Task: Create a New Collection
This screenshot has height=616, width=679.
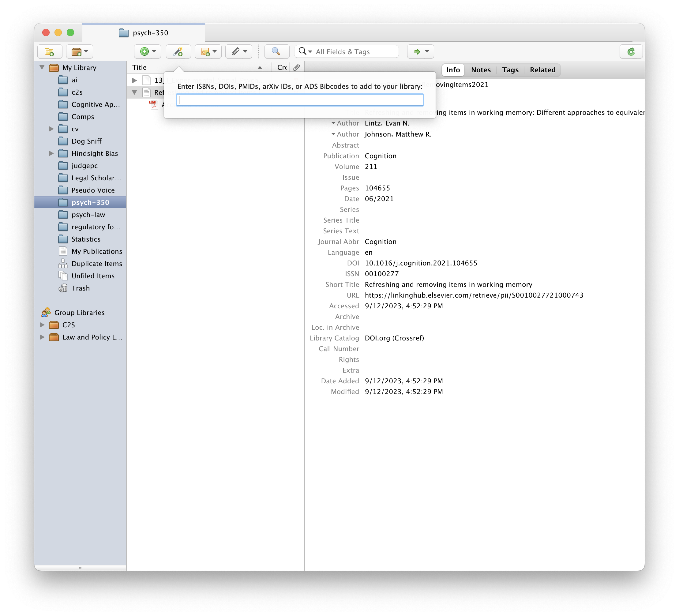Action: click(x=49, y=51)
